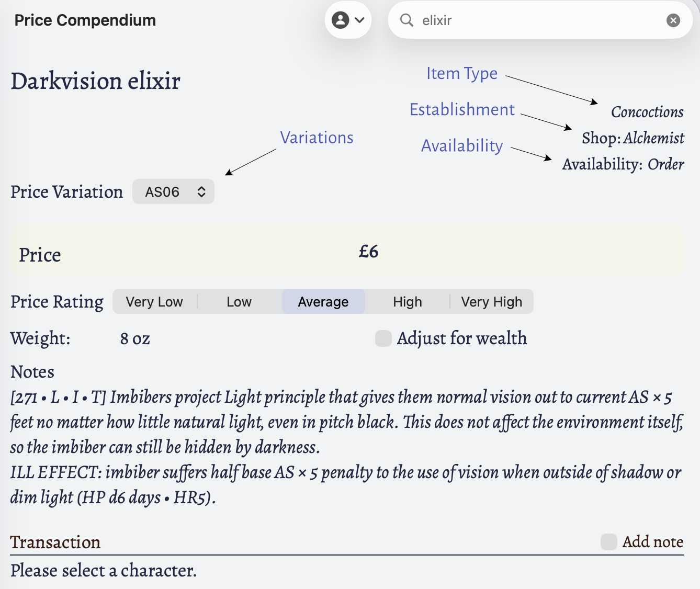
Task: Enable the Adjust for wealth checkbox
Action: 383,338
